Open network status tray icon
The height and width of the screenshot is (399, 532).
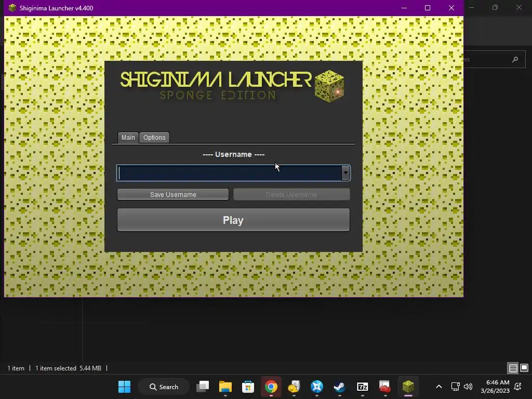coord(455,387)
